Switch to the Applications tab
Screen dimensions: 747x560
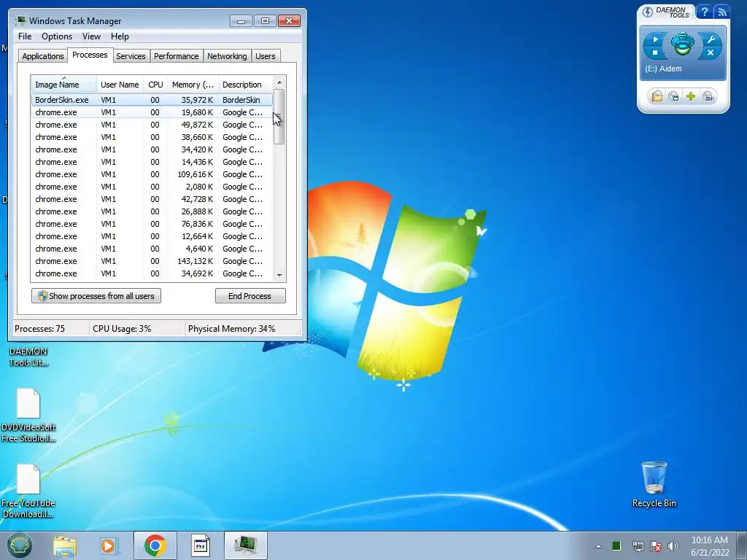point(43,56)
